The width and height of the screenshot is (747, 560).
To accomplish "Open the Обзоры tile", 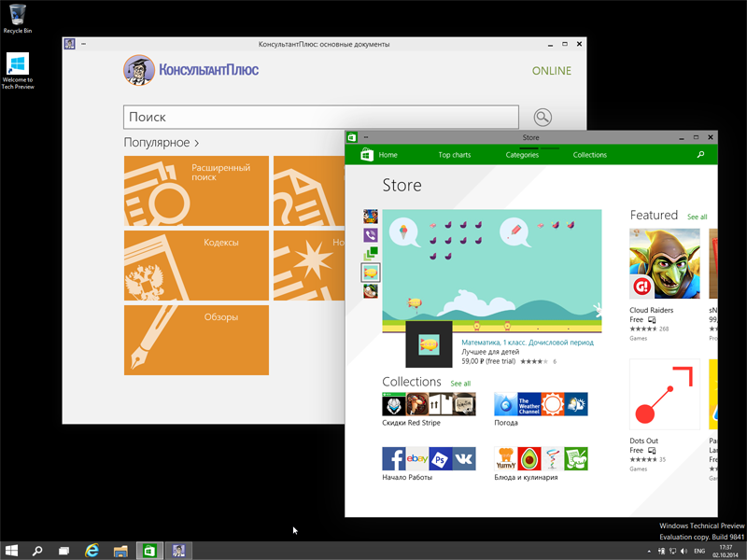I will [x=196, y=340].
